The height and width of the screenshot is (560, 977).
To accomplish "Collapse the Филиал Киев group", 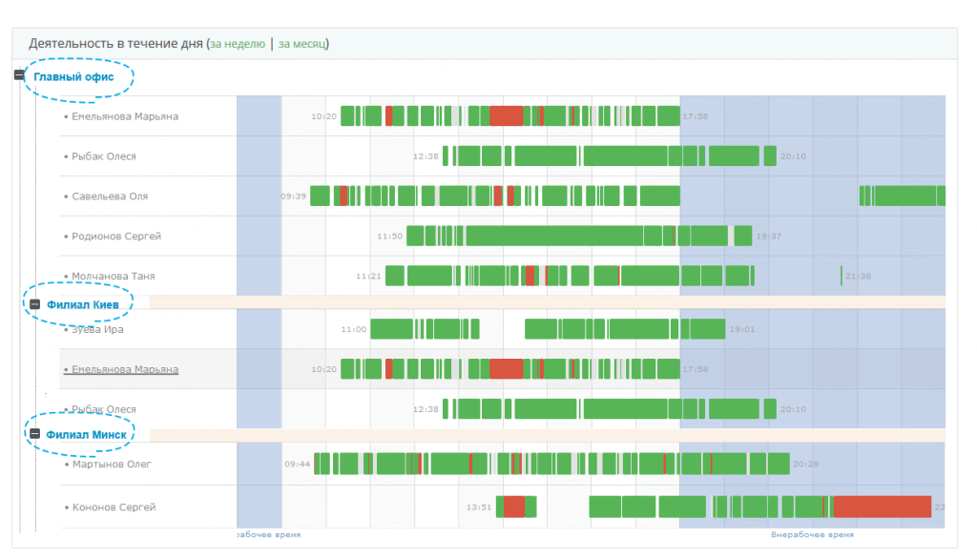I will tap(35, 304).
